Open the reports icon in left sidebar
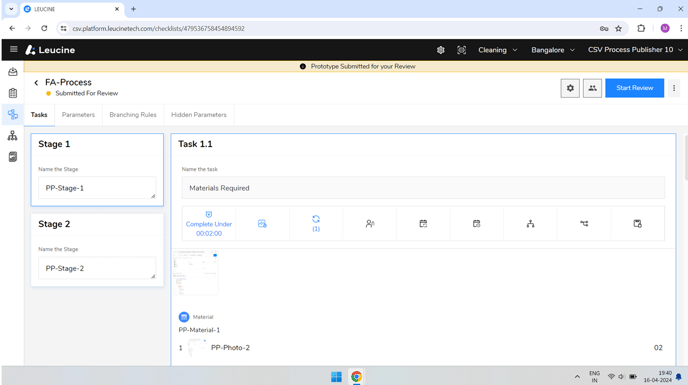 coord(13,157)
